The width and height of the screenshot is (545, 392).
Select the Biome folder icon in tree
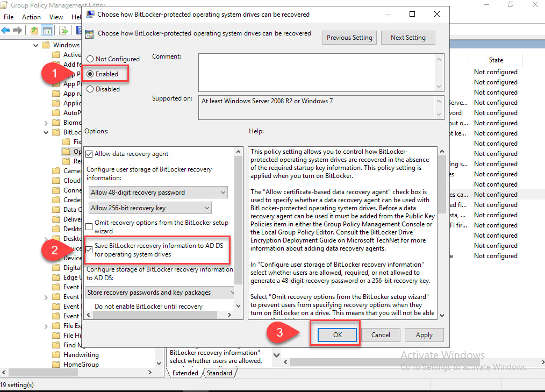(56, 123)
